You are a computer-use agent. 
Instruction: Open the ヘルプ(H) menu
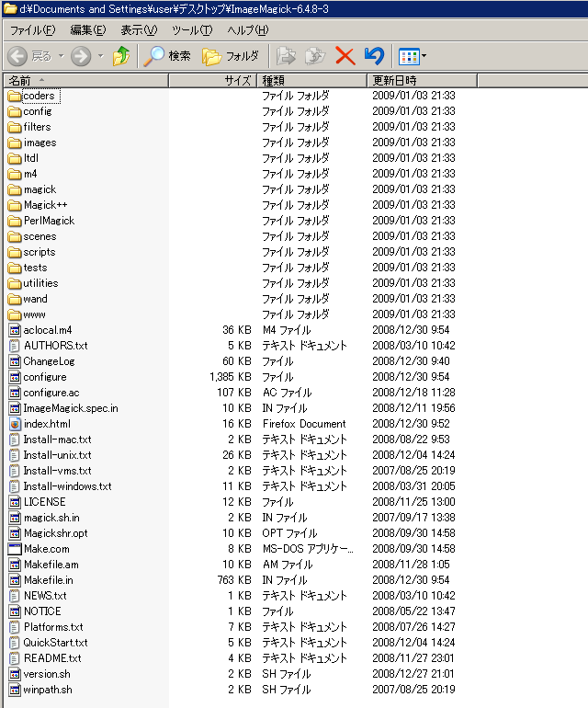point(248,30)
